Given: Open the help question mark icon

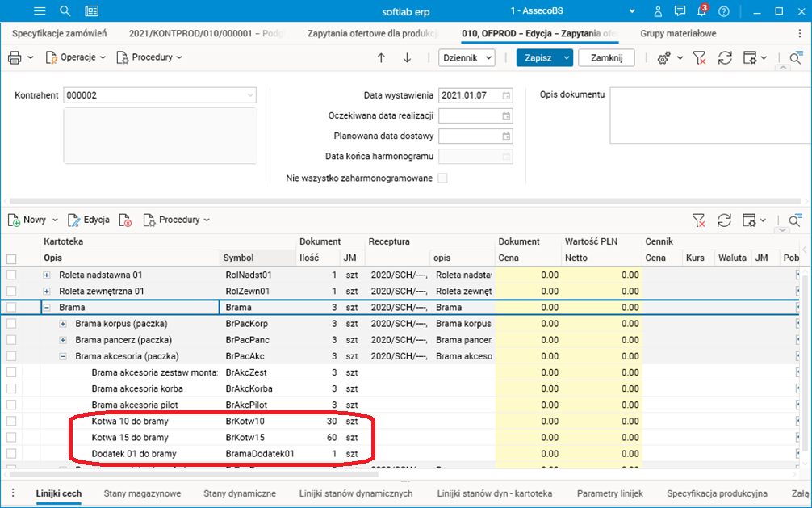Looking at the screenshot, I should (x=724, y=10).
